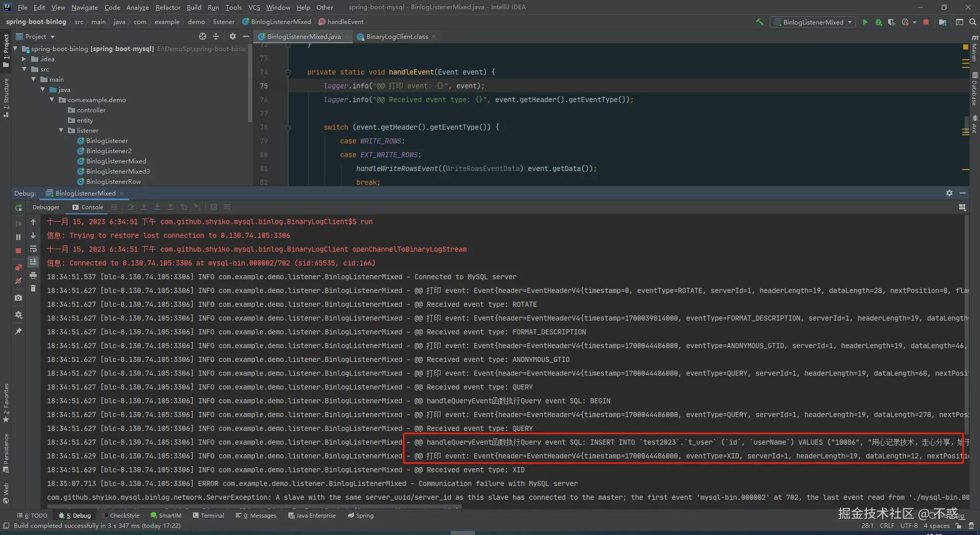
Task: Switch to the Debugger tab
Action: click(46, 207)
